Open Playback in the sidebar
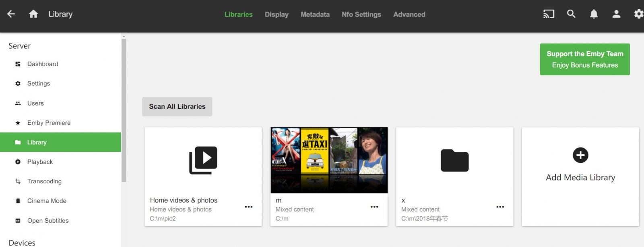644x247 pixels. coord(60,162)
